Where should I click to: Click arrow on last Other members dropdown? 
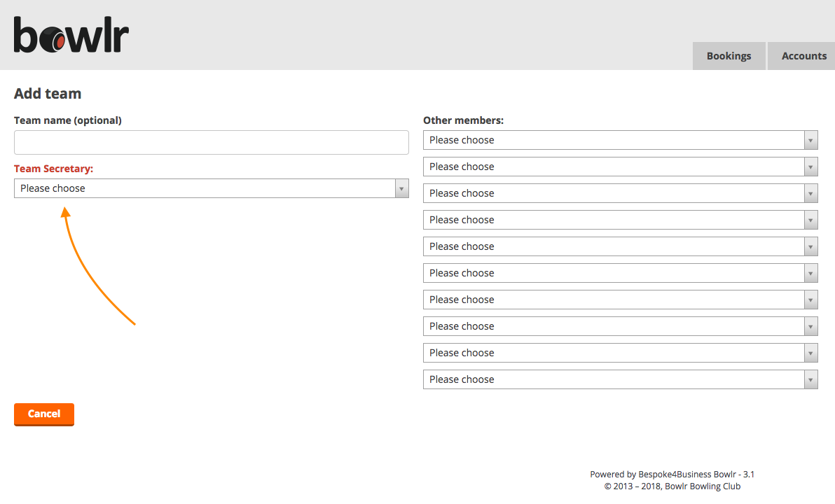[810, 379]
